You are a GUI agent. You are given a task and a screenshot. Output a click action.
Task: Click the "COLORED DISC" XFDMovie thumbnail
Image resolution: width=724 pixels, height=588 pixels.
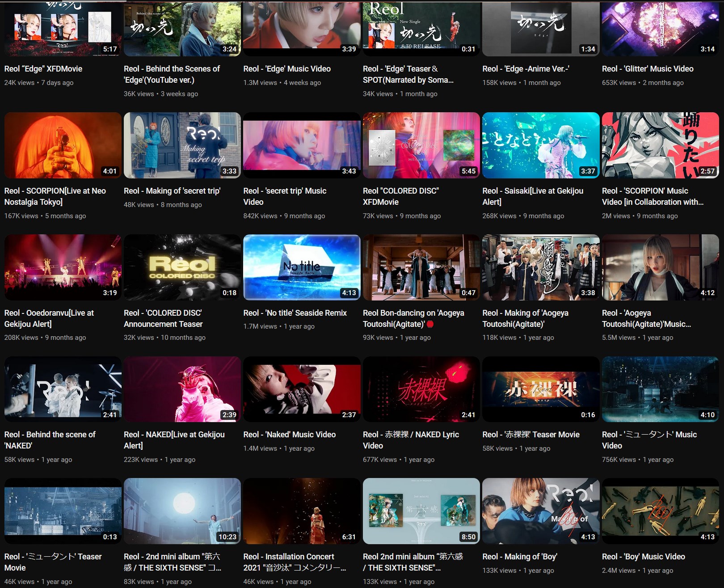[x=421, y=145]
